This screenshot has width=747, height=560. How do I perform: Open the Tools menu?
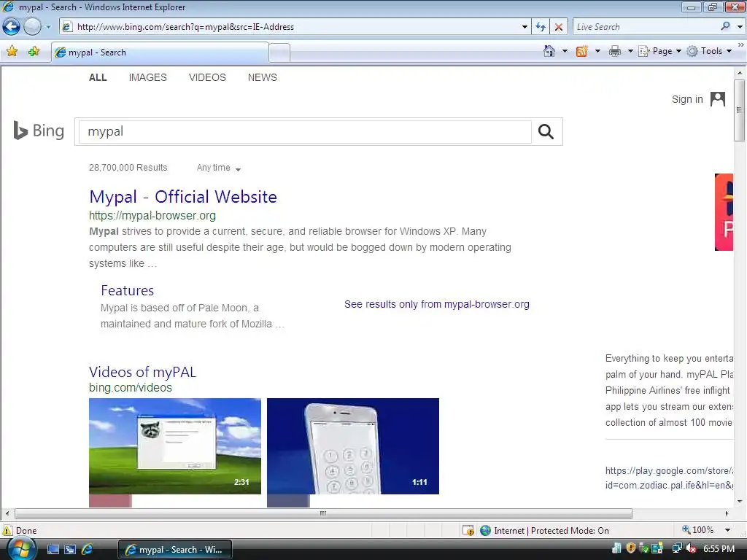pos(709,51)
